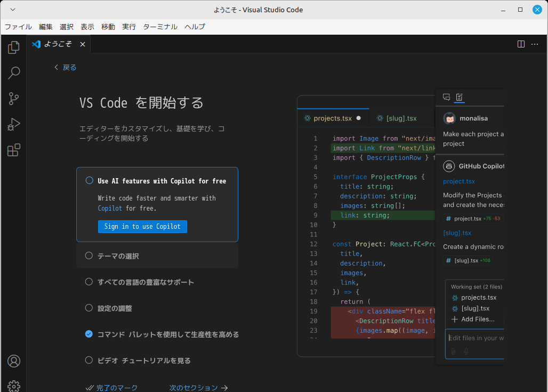Open the Source Control view
The width and height of the screenshot is (548, 392).
[14, 99]
